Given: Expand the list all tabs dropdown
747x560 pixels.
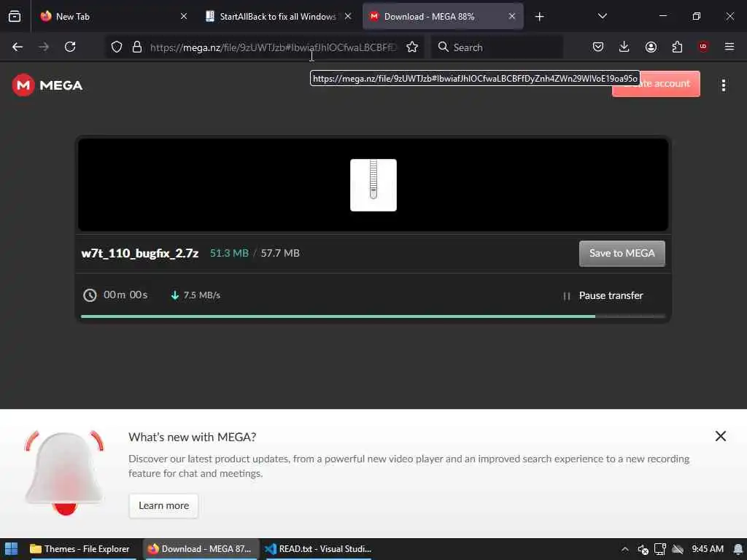Looking at the screenshot, I should coord(602,16).
